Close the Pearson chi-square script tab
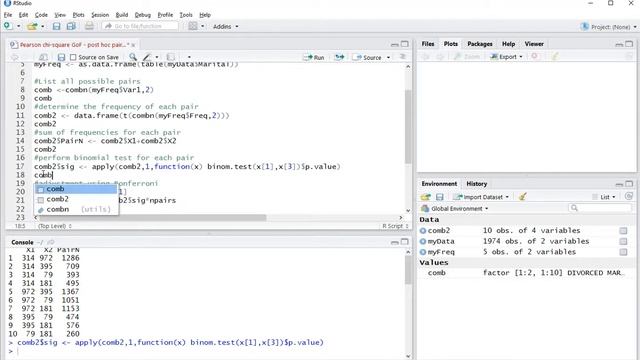This screenshot has width=640, height=360. 133,45
